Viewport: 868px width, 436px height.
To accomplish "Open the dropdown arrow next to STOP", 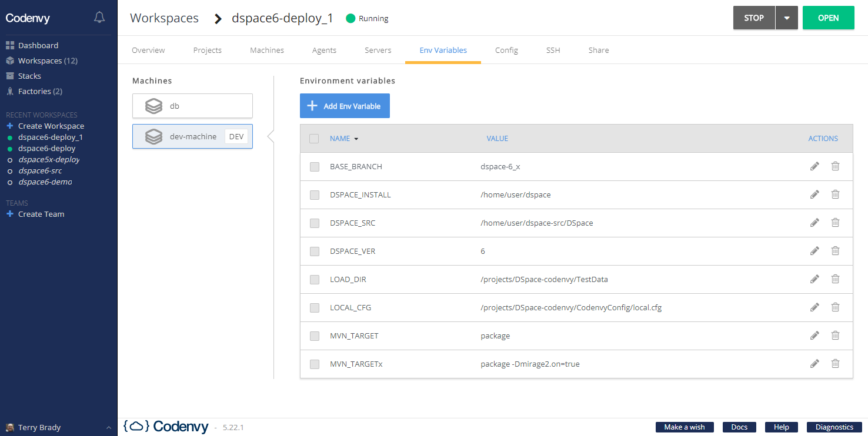I will [x=787, y=18].
